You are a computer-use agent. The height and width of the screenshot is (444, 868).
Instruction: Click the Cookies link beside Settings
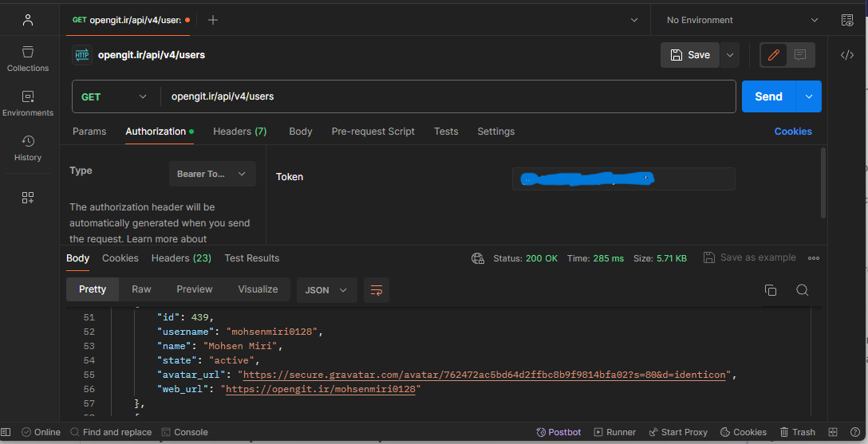pos(793,132)
